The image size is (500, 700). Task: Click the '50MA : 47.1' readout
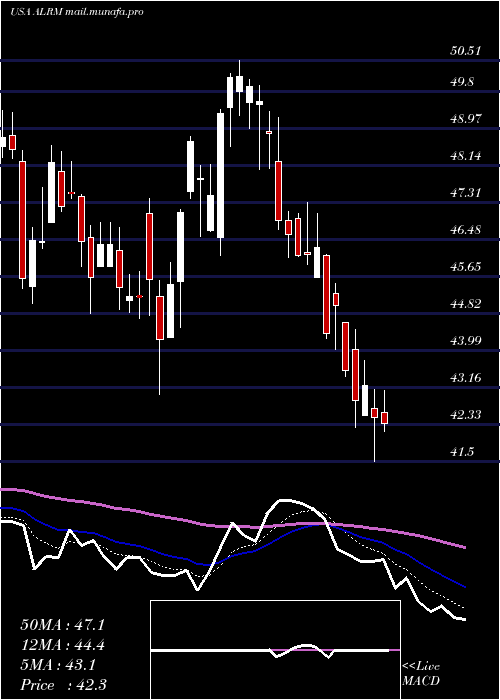[62, 625]
